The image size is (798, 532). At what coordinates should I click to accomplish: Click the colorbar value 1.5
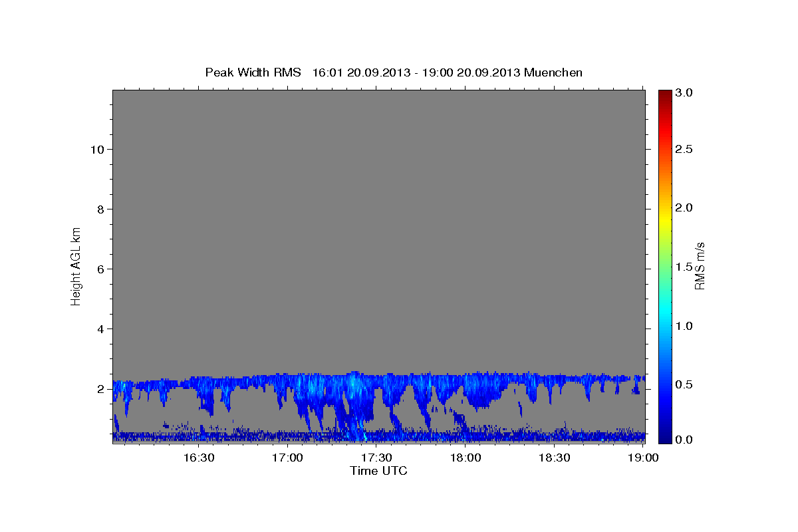click(x=684, y=266)
